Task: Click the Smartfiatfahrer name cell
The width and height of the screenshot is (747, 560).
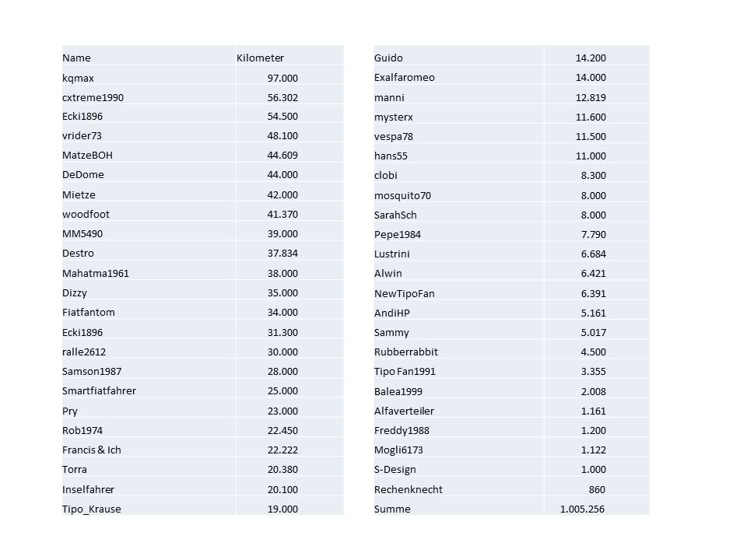Action: (x=99, y=390)
